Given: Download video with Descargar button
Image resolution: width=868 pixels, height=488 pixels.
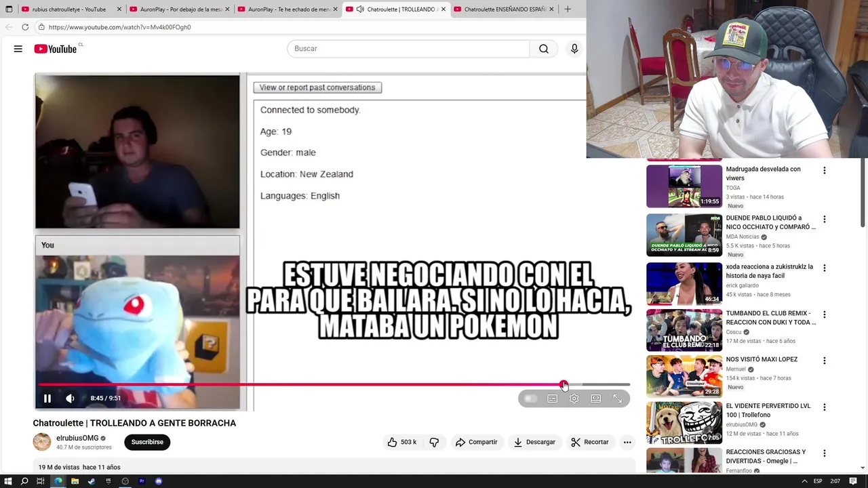Looking at the screenshot, I should pyautogui.click(x=534, y=442).
